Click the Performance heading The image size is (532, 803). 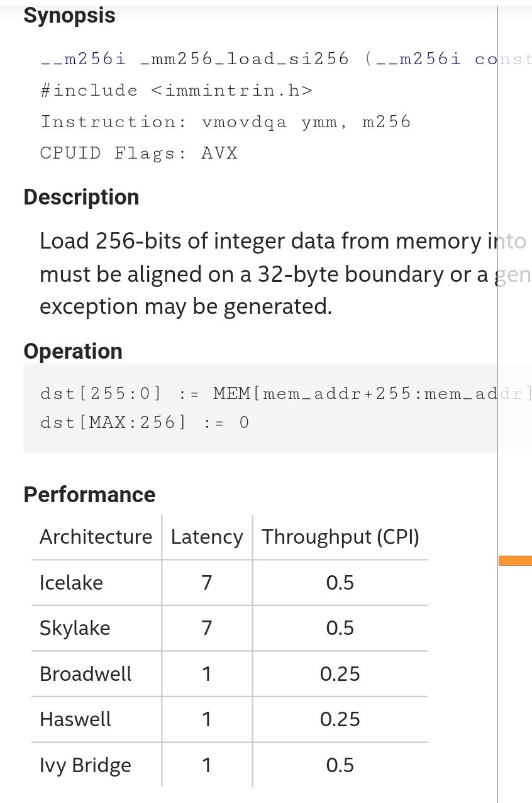click(89, 495)
